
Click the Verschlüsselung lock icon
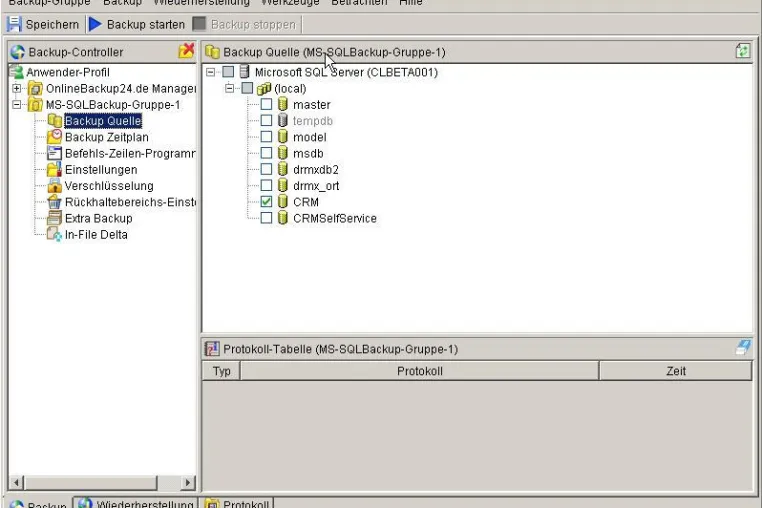(x=54, y=186)
